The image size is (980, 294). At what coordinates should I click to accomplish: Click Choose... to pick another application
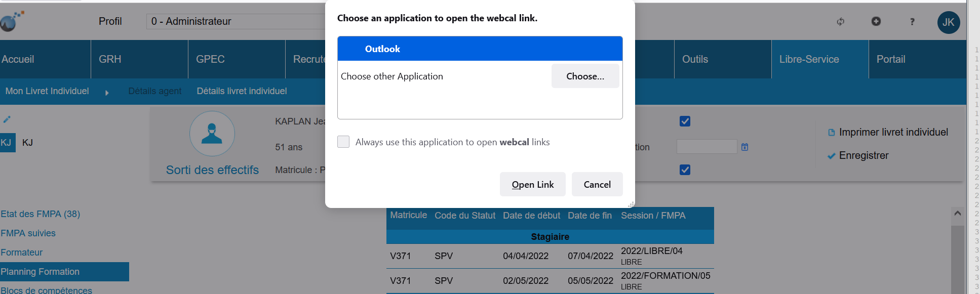(585, 76)
